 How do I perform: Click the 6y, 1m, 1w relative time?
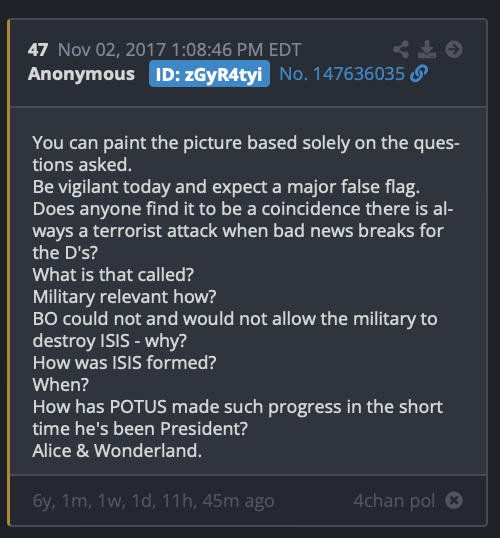pyautogui.click(x=153, y=501)
